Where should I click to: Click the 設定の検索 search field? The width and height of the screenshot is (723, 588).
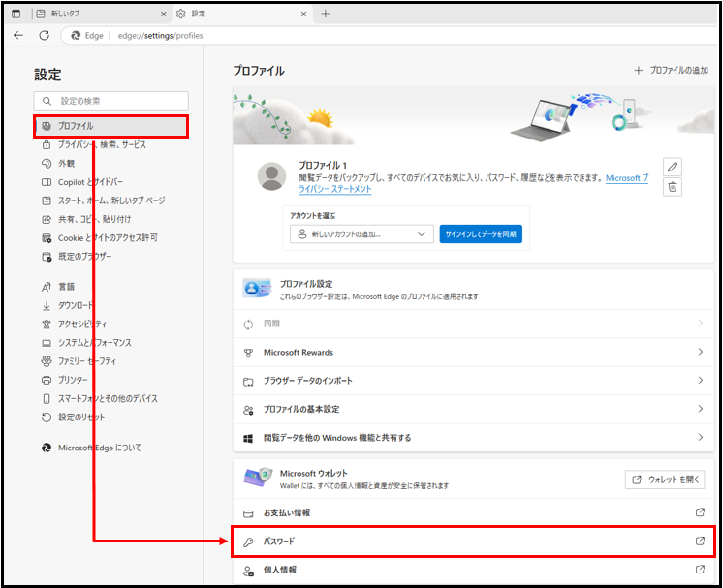coord(111,101)
